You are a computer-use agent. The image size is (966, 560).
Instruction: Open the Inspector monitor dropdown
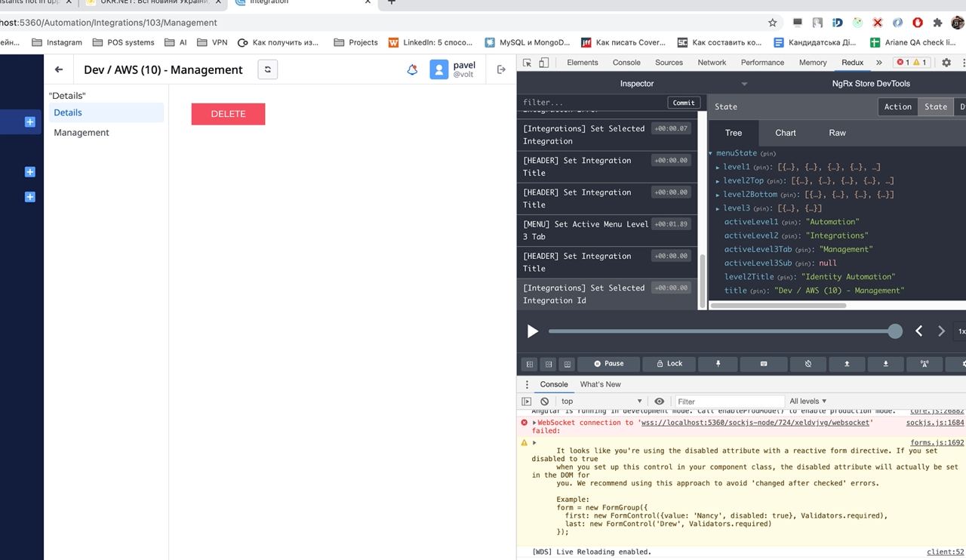744,84
